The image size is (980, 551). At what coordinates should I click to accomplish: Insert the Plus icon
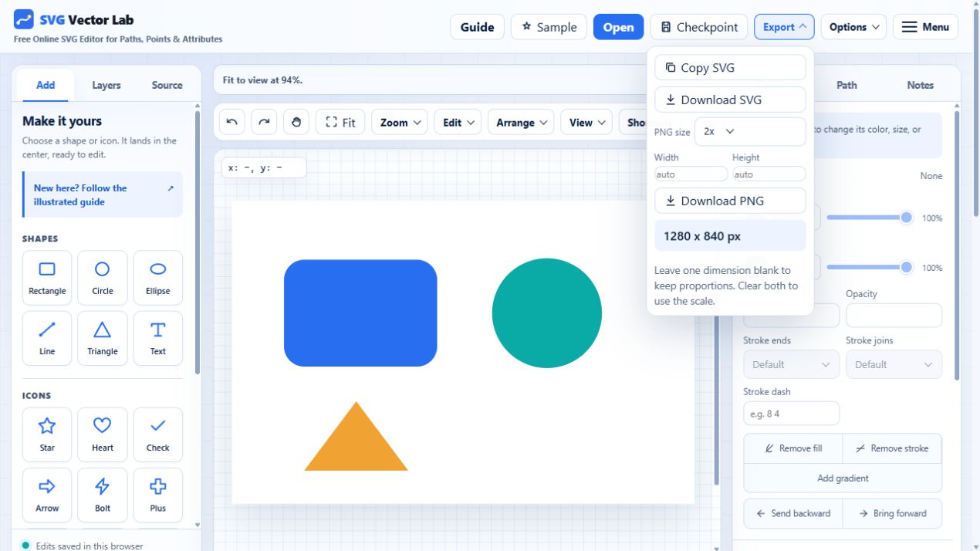tap(158, 495)
